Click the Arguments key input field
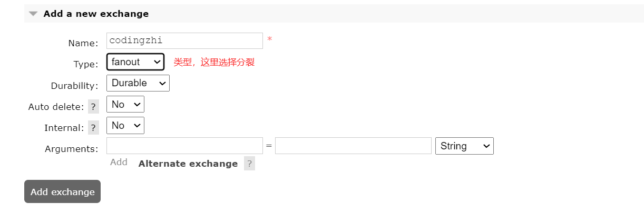 pyautogui.click(x=184, y=146)
